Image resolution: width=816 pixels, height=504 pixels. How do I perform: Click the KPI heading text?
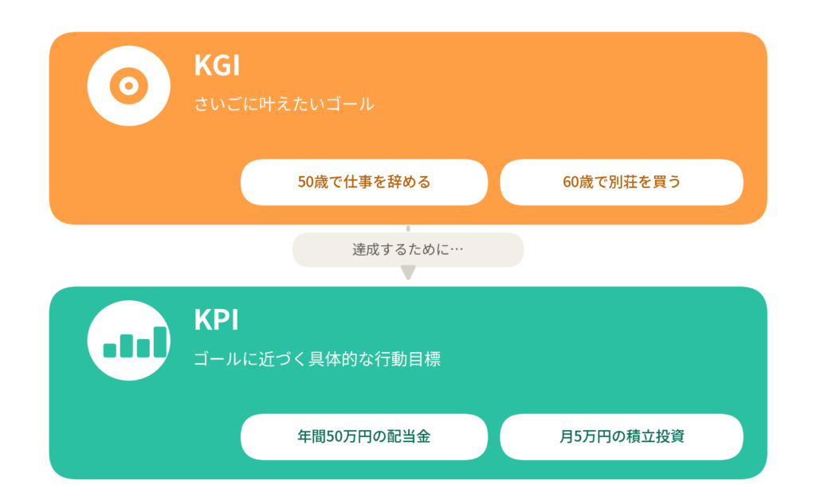tap(216, 320)
